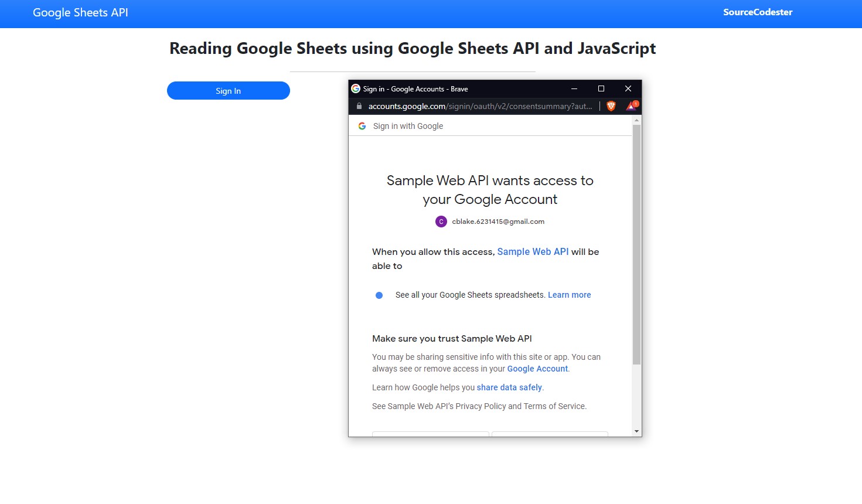Open the Google Sheets API navbar brand

click(x=80, y=12)
